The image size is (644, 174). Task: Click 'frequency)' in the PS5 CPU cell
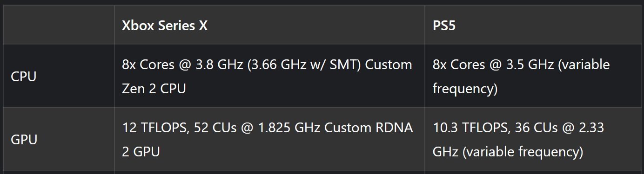465,89
